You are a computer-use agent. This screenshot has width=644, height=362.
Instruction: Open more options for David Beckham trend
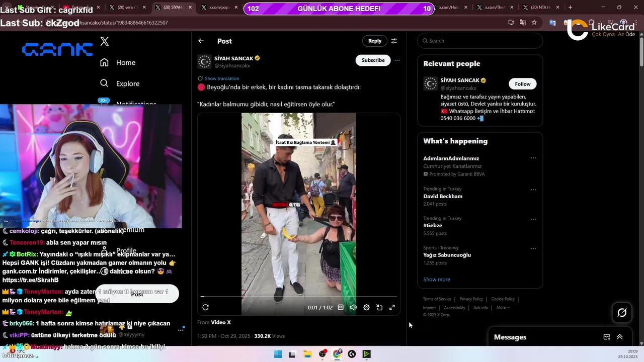click(533, 190)
